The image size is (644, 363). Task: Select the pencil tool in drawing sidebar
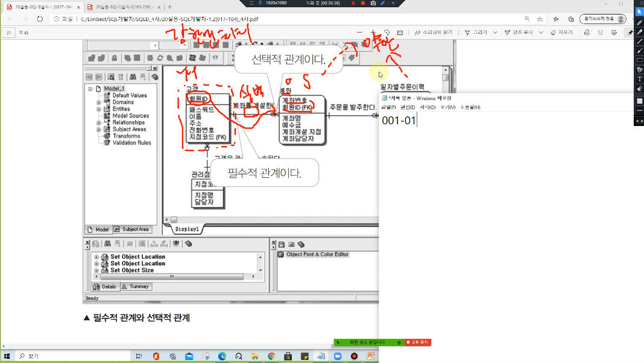pyautogui.click(x=639, y=22)
